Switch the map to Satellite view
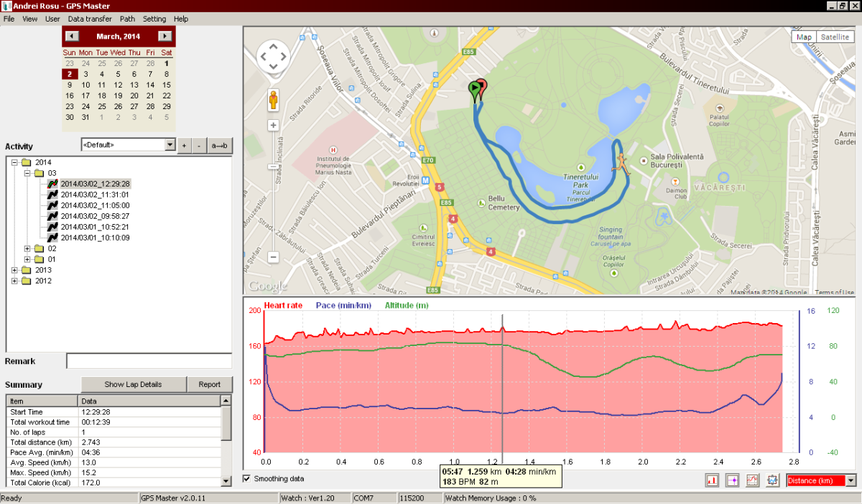The image size is (862, 504). pos(835,37)
